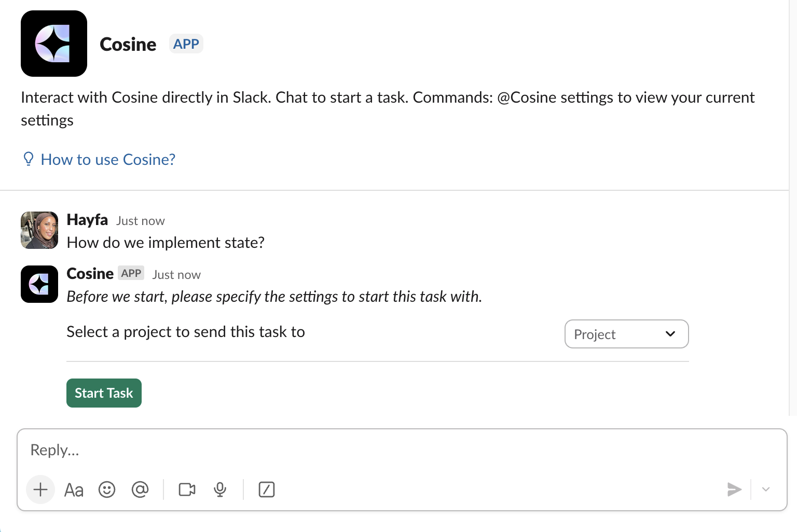Click the @ mention icon

click(x=140, y=489)
